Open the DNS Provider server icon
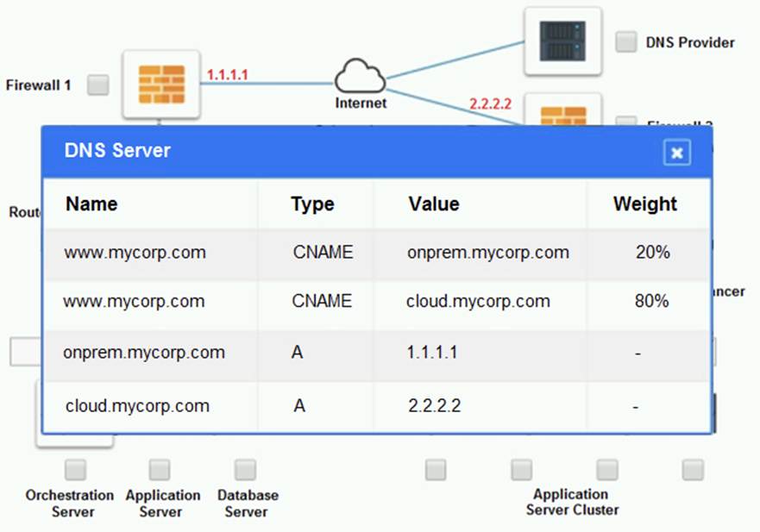760x532 pixels. pos(562,41)
